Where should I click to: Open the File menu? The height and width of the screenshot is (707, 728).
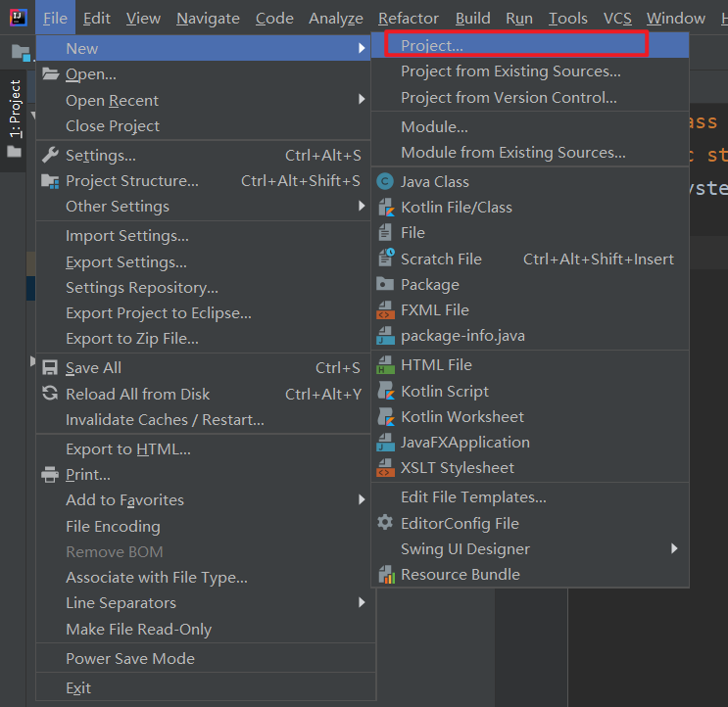coord(55,18)
